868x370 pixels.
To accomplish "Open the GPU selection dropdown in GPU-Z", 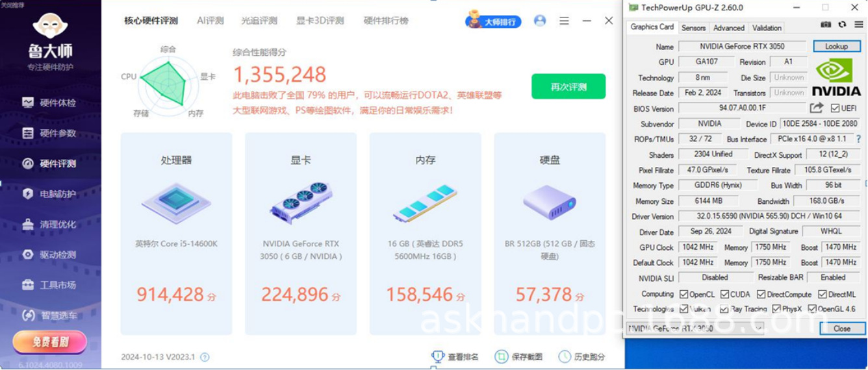I will 695,328.
